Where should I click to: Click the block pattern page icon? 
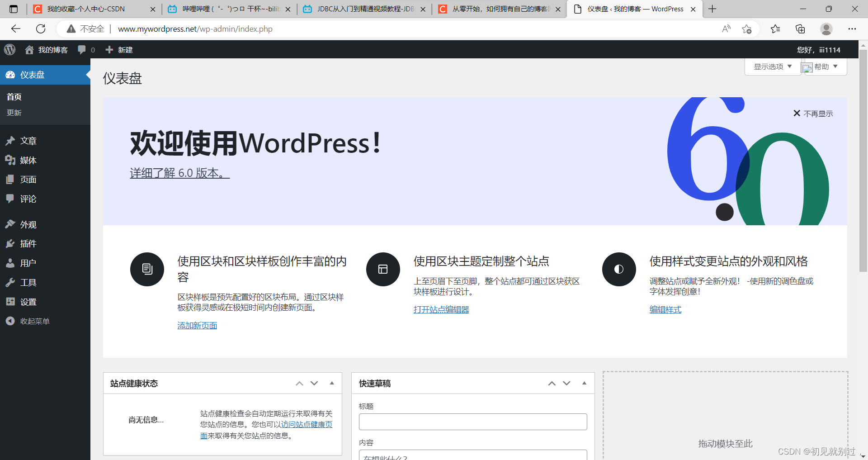click(x=147, y=269)
